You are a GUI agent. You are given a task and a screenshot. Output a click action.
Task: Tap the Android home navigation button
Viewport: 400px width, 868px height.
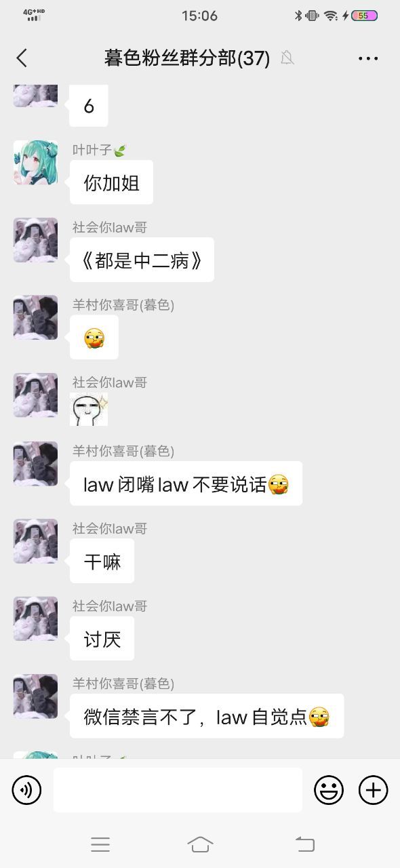pos(200,844)
